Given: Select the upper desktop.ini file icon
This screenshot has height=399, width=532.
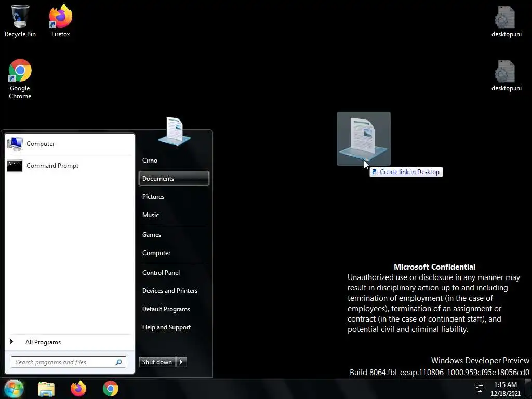Looking at the screenshot, I should [x=506, y=21].
